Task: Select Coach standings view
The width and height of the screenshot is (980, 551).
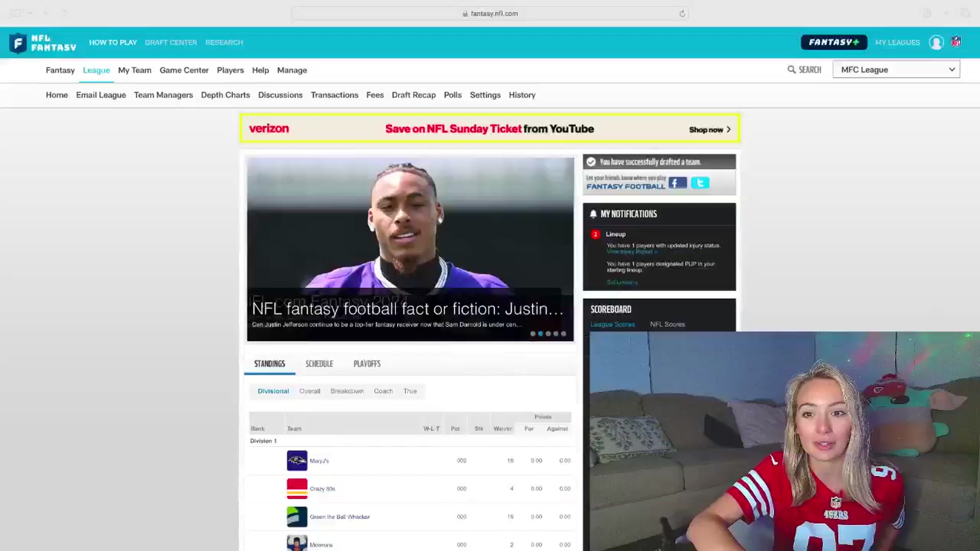Action: [x=383, y=391]
